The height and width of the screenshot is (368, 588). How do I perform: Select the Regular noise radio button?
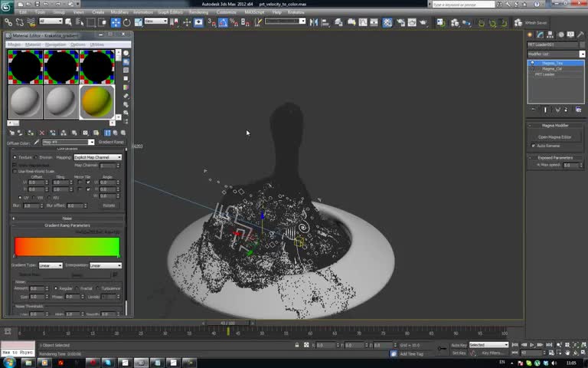point(54,288)
